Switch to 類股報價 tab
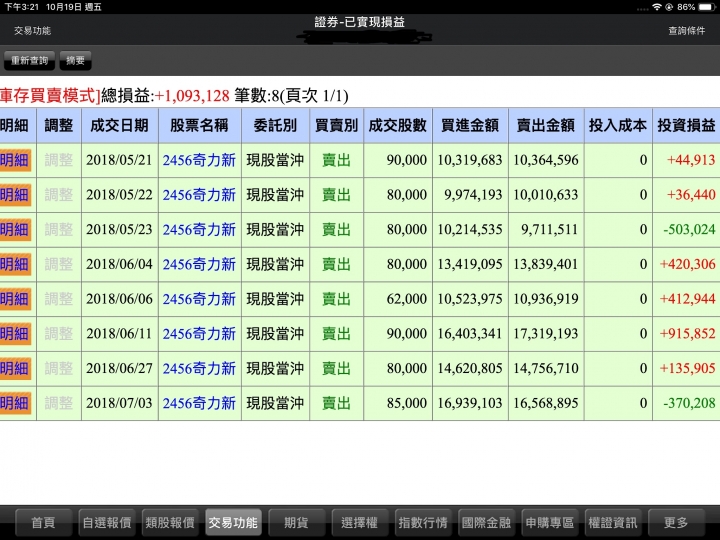Viewport: 720px width, 540px height. click(170, 523)
